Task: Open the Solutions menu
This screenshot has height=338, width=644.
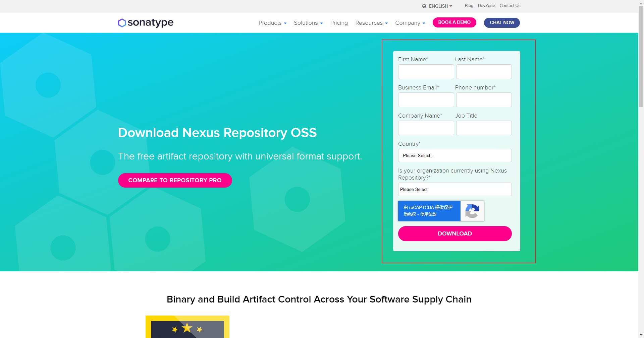Action: tap(308, 23)
